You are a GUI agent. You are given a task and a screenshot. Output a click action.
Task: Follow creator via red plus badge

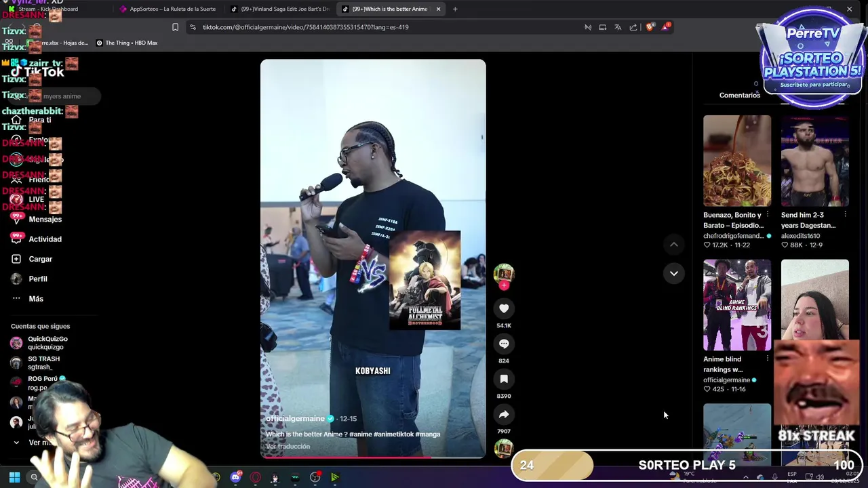click(x=504, y=286)
